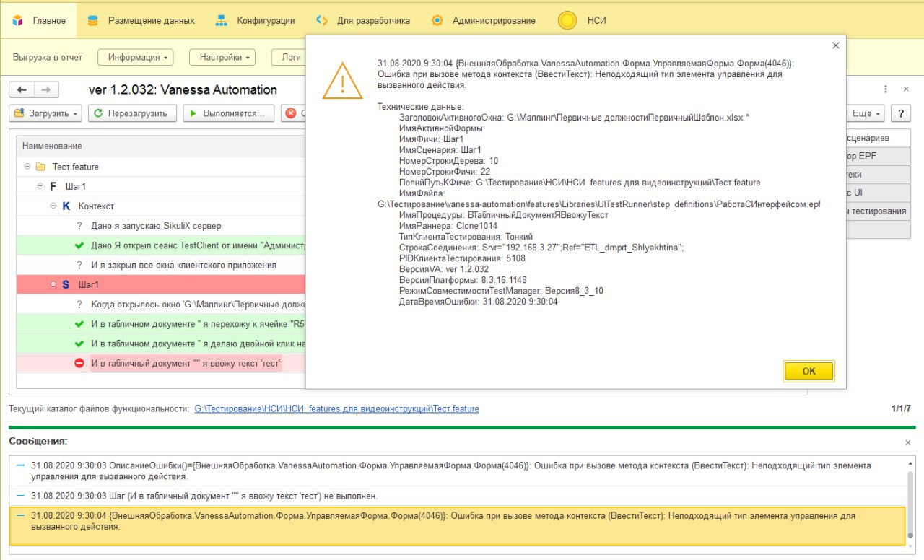924x560 pixels.
Task: Select row я делаю двойной клик
Action: pos(161,344)
